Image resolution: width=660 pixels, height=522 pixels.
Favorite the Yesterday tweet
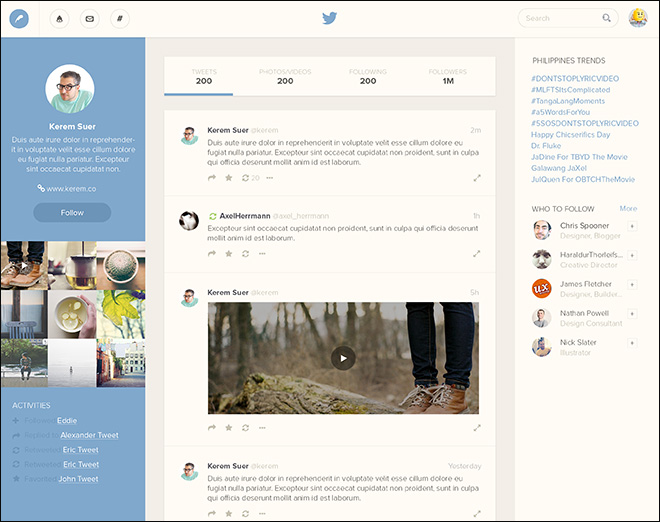click(229, 514)
